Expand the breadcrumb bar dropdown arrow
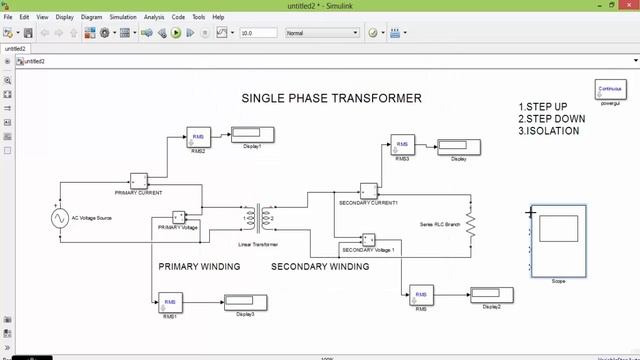Viewport: 640px width, 360px height. 636,61
